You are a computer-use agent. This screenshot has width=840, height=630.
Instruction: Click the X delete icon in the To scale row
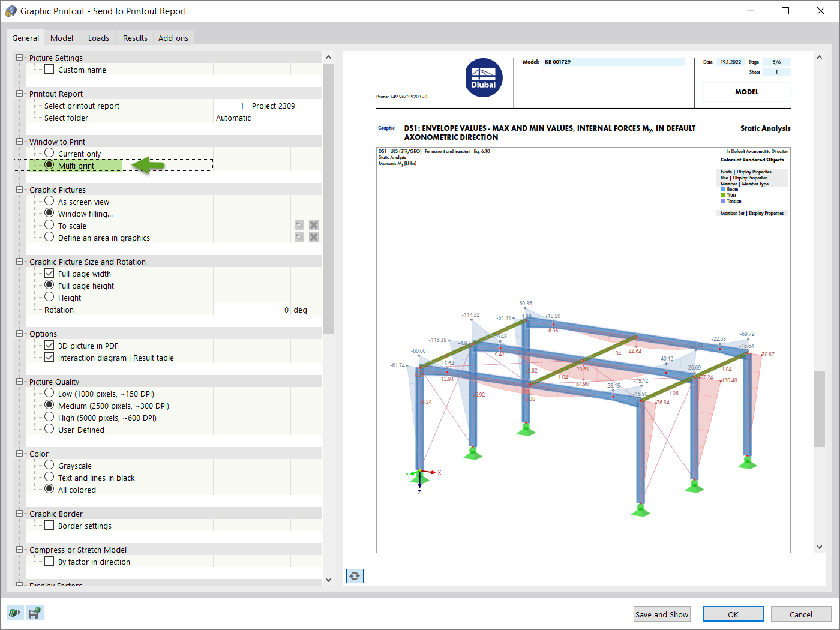coord(313,225)
